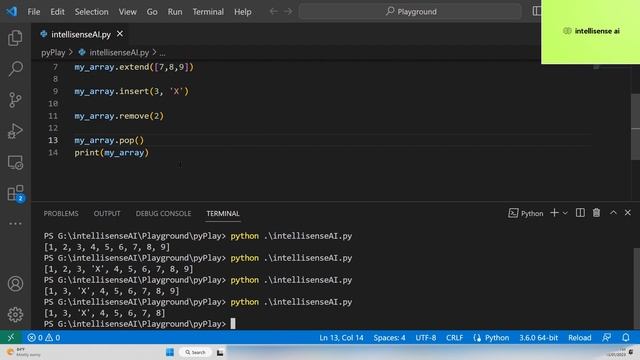The height and width of the screenshot is (360, 640).
Task: Open notifications bell icon
Action: (x=626, y=338)
